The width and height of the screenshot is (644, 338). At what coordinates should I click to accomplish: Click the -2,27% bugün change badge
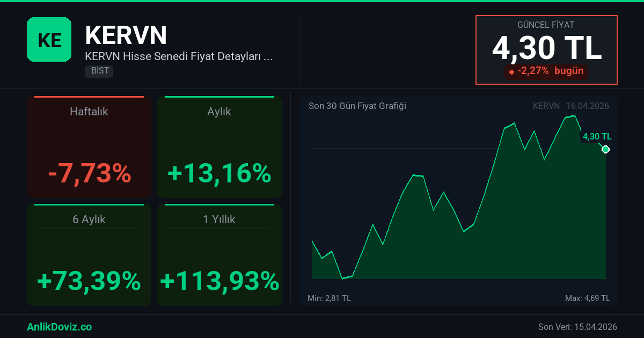coord(546,71)
